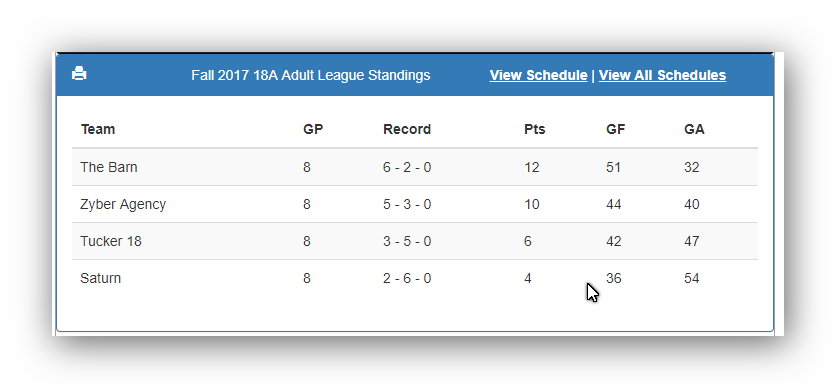Click The Barn points value 12
This screenshot has width=836, height=388.
click(x=532, y=167)
